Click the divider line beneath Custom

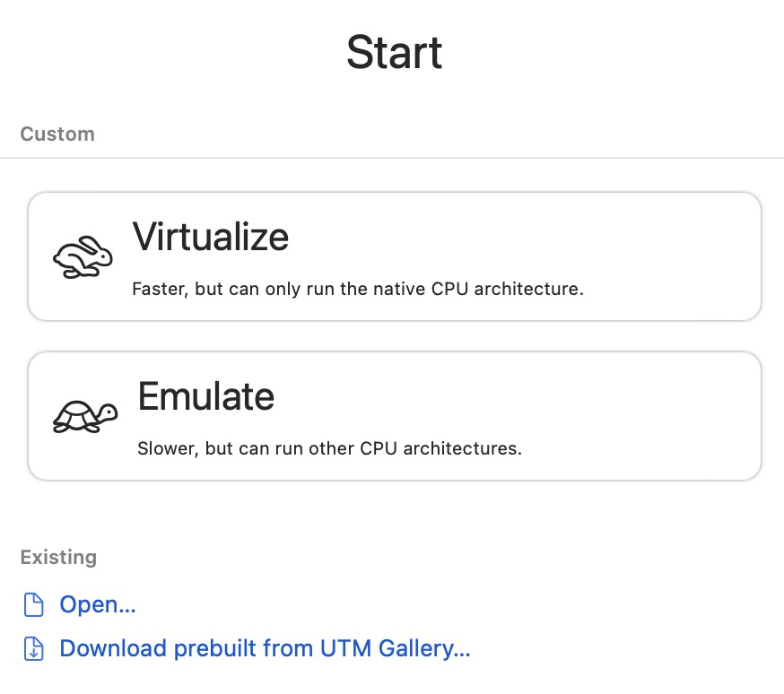point(392,159)
